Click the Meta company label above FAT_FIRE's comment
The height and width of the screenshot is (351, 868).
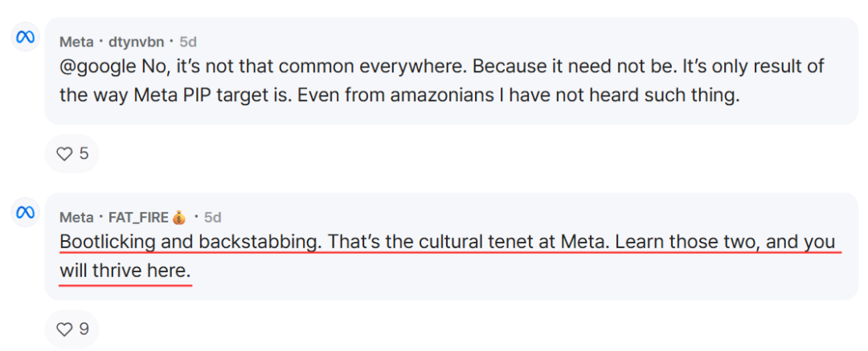coord(76,218)
